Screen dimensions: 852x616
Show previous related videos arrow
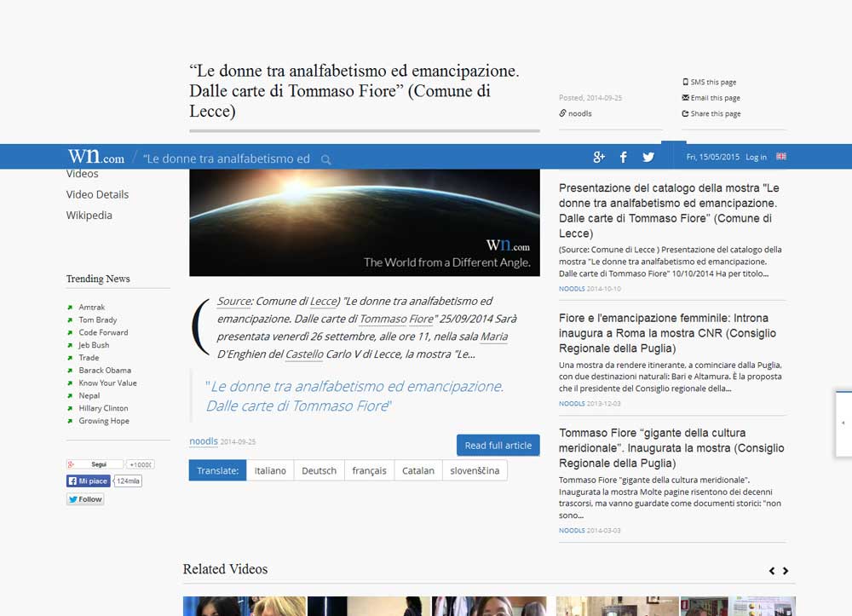(772, 571)
